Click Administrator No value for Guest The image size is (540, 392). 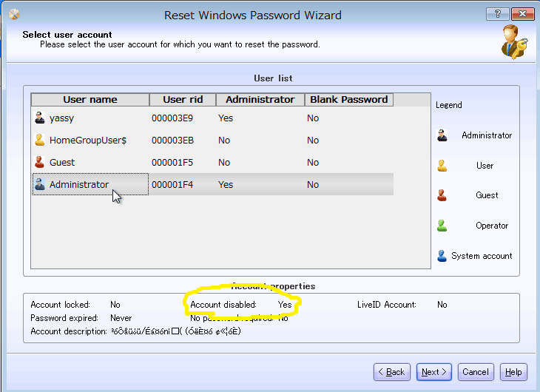pyautogui.click(x=224, y=162)
